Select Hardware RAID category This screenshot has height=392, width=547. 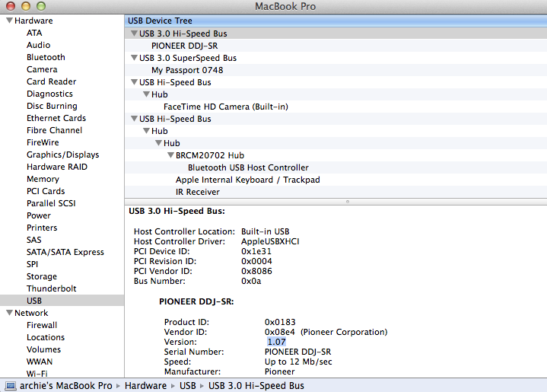pyautogui.click(x=57, y=167)
